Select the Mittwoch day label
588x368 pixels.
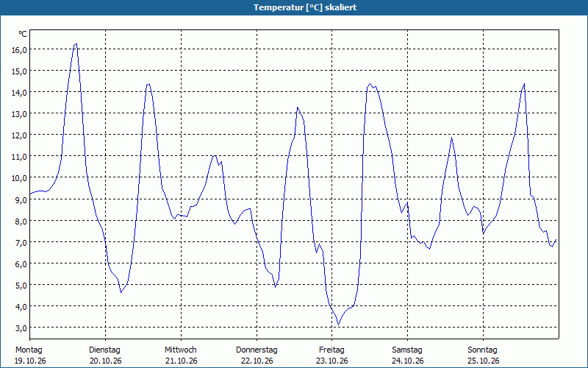(181, 350)
